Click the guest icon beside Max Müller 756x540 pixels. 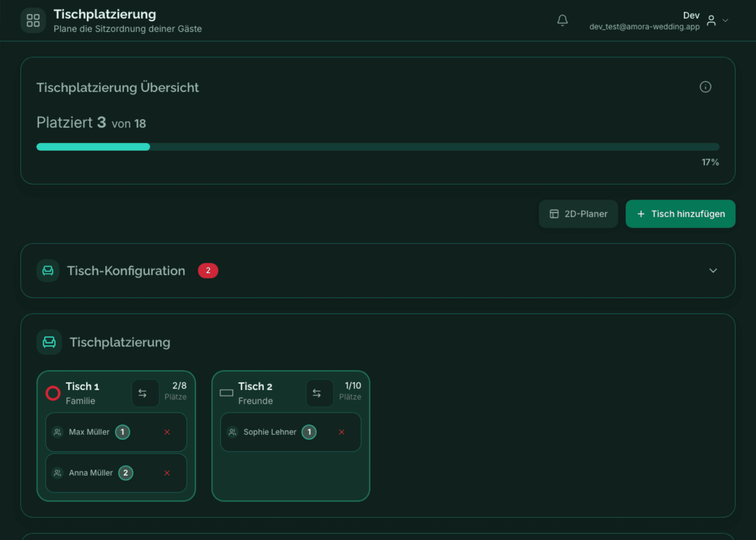point(57,432)
